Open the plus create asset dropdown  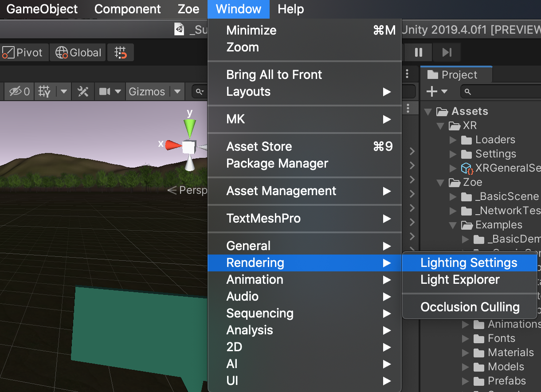(x=436, y=92)
